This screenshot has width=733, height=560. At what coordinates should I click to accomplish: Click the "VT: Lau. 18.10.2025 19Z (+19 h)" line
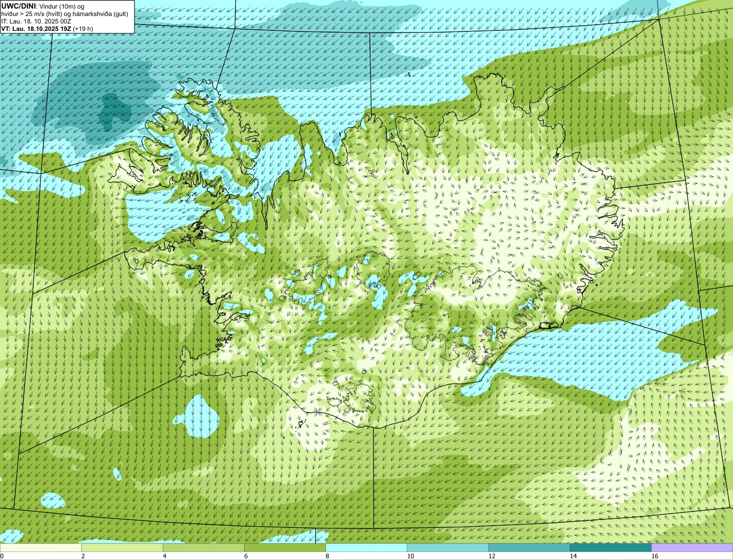(x=47, y=28)
